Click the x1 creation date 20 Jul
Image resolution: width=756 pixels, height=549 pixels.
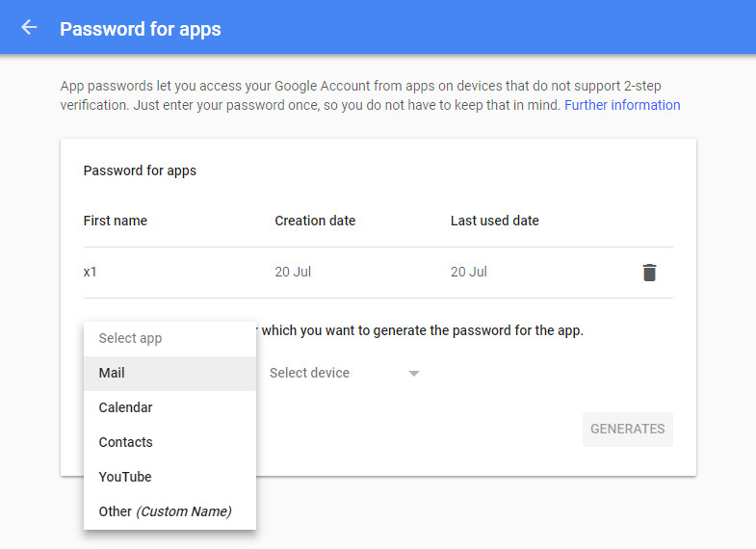[x=293, y=272]
